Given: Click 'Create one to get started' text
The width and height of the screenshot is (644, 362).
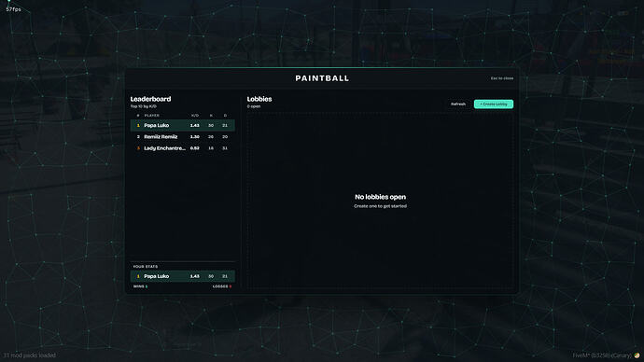Looking at the screenshot, I should (380, 206).
